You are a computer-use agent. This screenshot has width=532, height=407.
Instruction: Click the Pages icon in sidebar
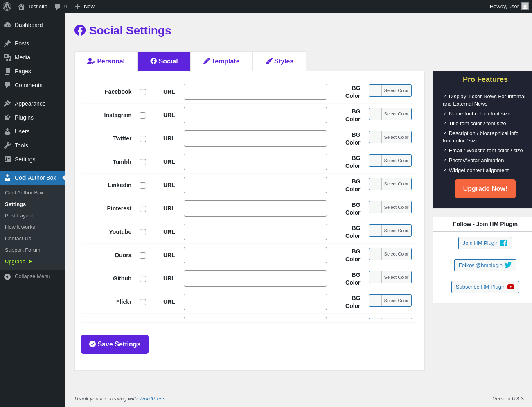click(7, 71)
